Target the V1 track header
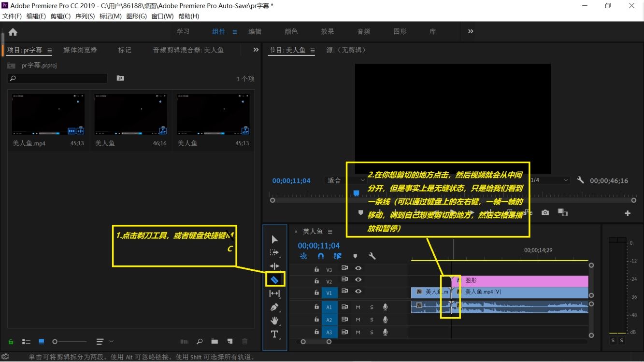The width and height of the screenshot is (644, 362). tap(329, 292)
